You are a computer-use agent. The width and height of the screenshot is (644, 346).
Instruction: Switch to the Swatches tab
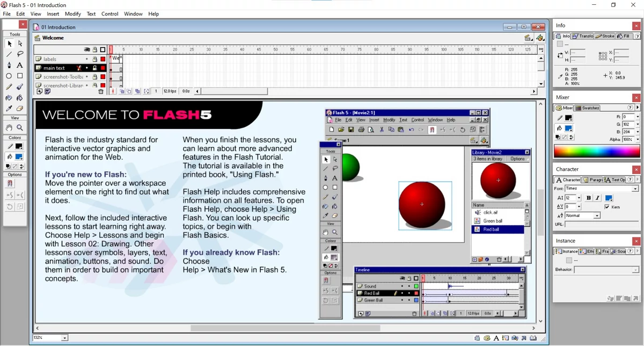(x=587, y=108)
